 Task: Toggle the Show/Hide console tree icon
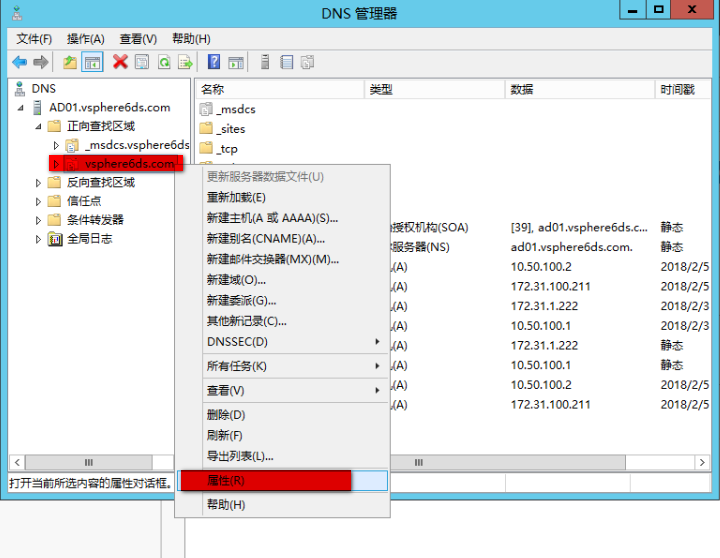pyautogui.click(x=92, y=62)
